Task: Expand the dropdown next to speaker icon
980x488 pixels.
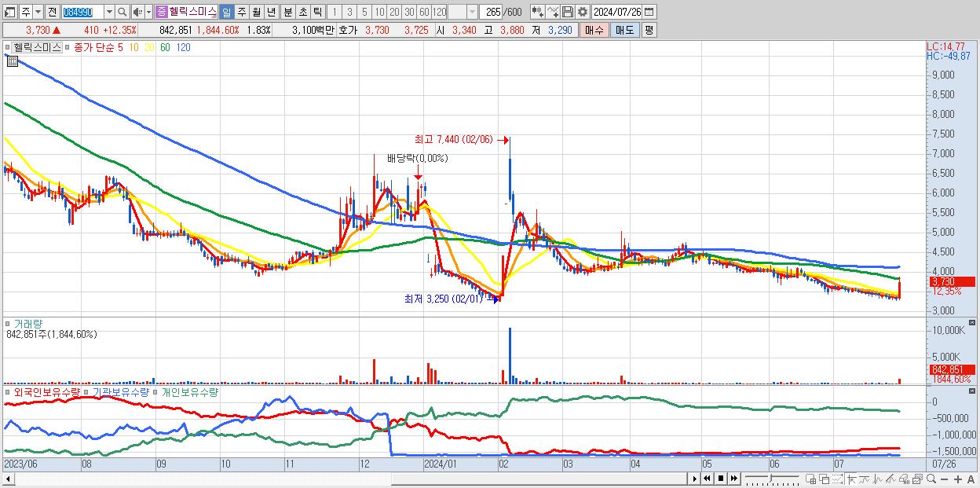Action: (148, 12)
